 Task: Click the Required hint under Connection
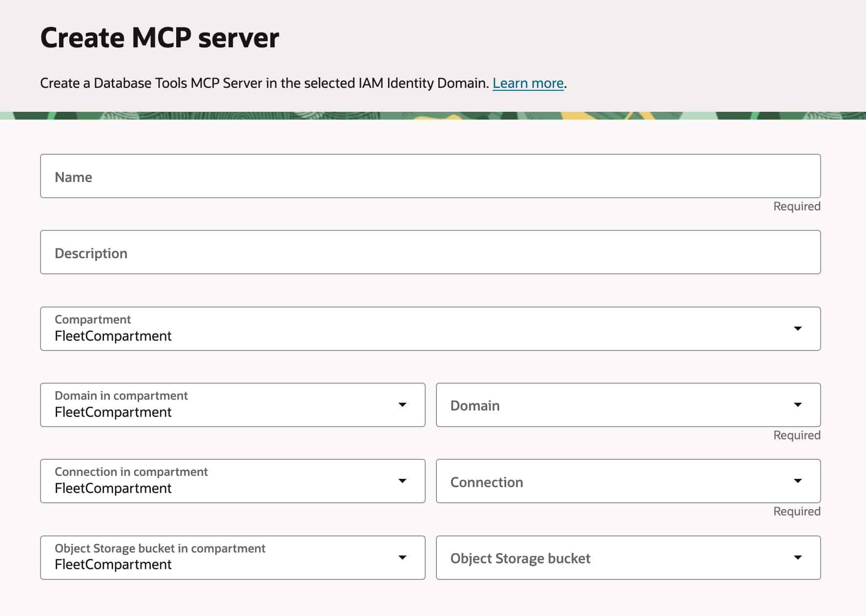(x=797, y=512)
